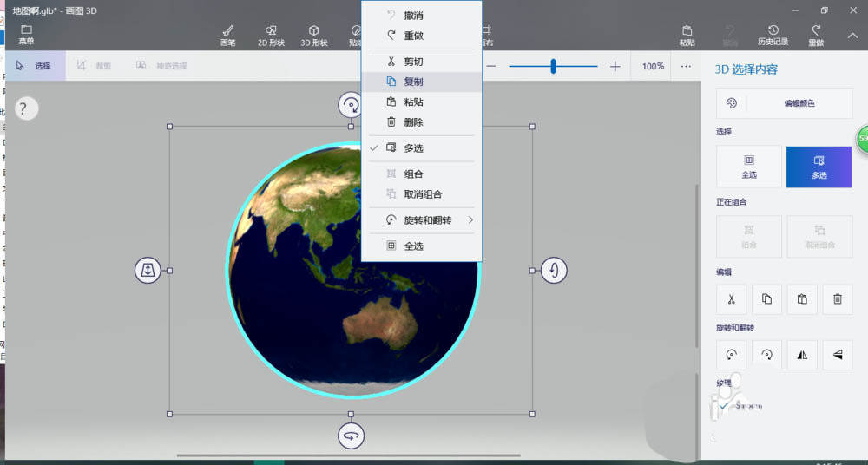Click the delete trash icon in side panel

pos(838,299)
